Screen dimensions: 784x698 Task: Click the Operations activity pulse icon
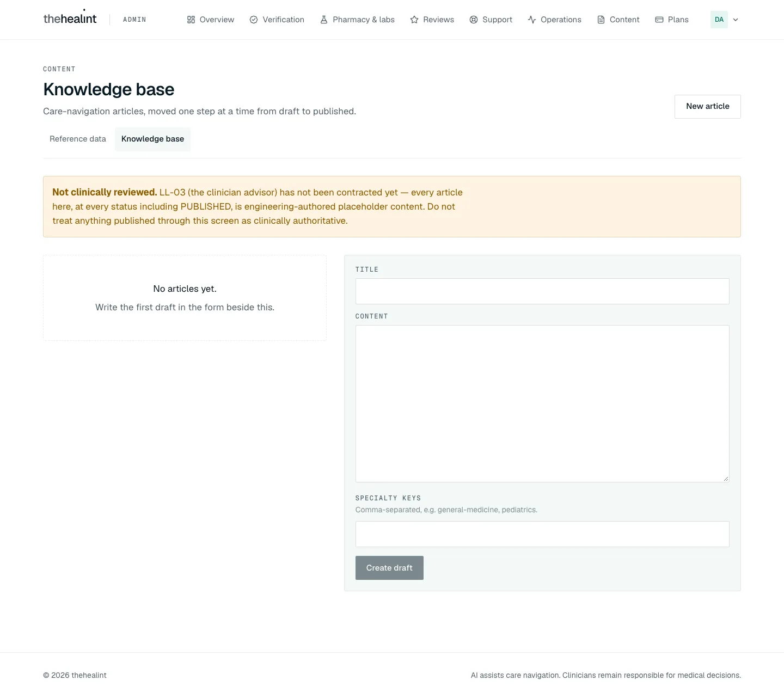pyautogui.click(x=532, y=20)
